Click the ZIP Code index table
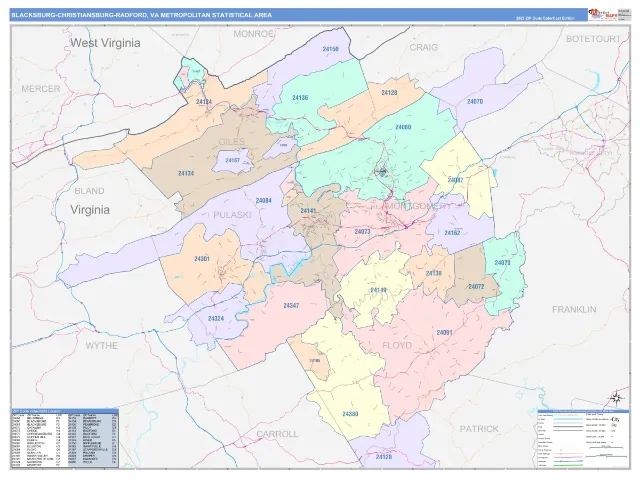This screenshot has width=640, height=480. 65,438
